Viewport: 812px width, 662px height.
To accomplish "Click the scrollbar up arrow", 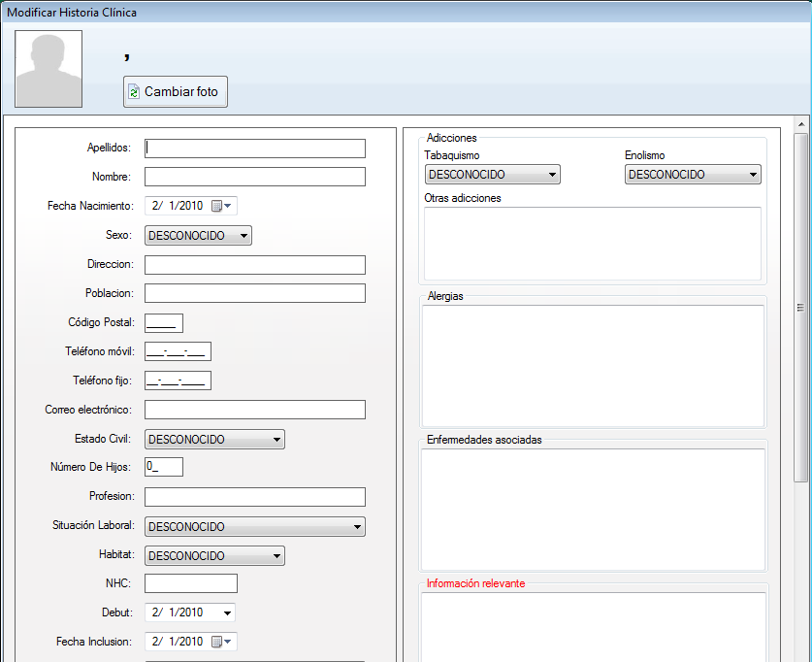I will point(803,123).
